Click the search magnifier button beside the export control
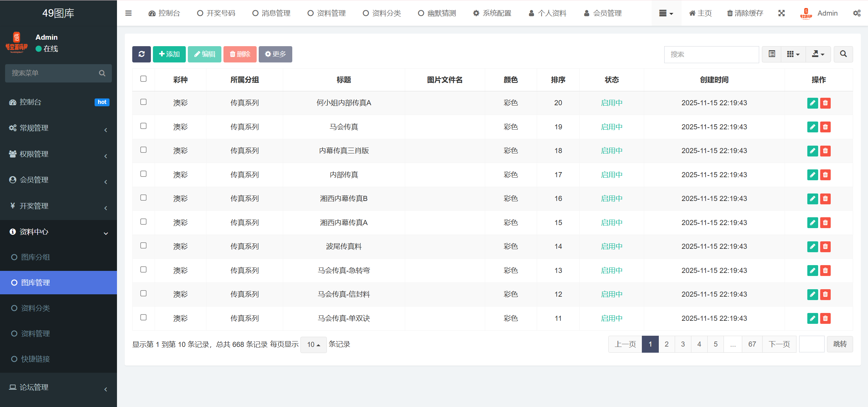 click(x=843, y=54)
